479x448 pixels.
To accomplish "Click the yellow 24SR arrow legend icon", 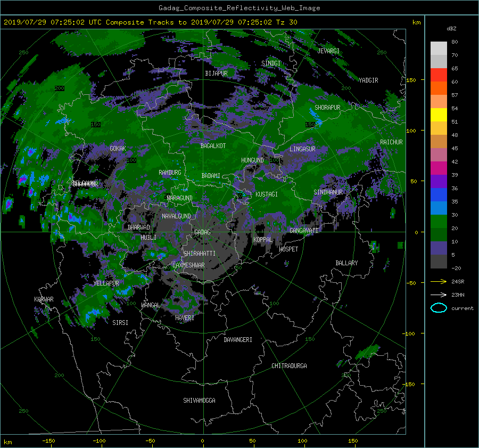I will pyautogui.click(x=439, y=281).
